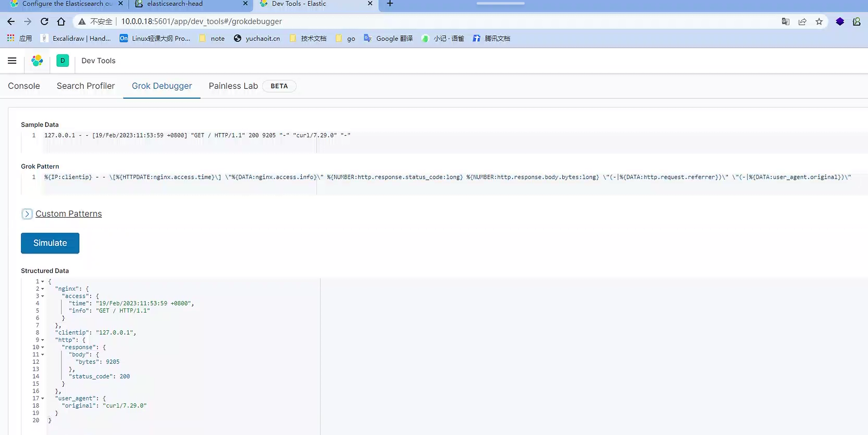Click the green D space avatar

[x=63, y=61]
